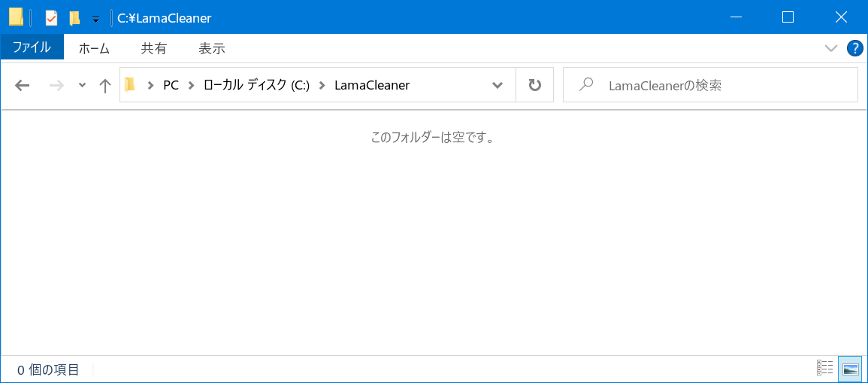Navigate to PC in the address bar
The width and height of the screenshot is (868, 383).
(171, 85)
